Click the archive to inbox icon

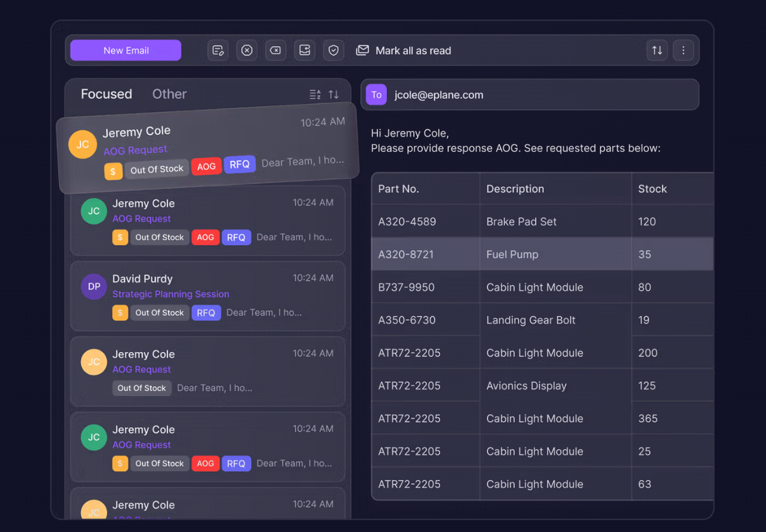pos(304,50)
